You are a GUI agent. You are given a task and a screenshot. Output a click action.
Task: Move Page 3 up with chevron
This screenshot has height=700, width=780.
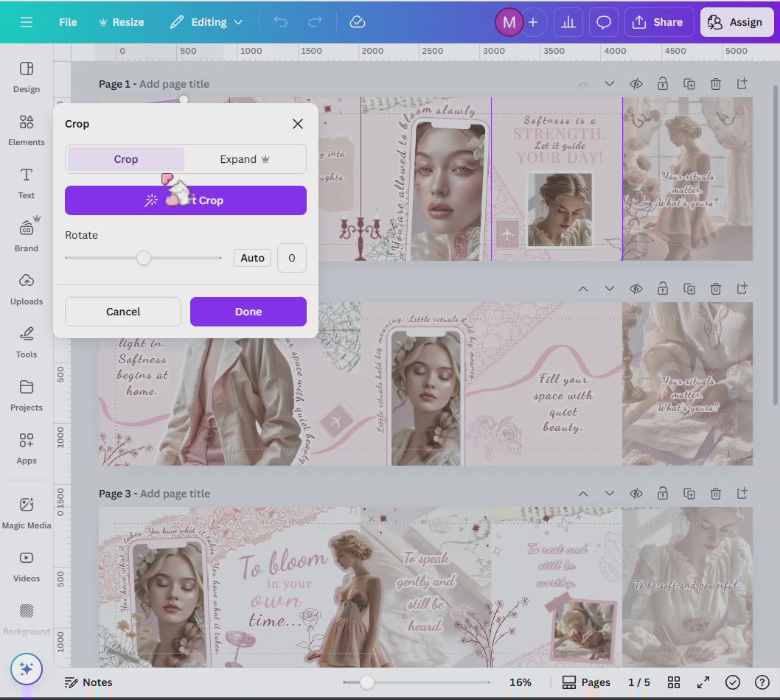(583, 494)
